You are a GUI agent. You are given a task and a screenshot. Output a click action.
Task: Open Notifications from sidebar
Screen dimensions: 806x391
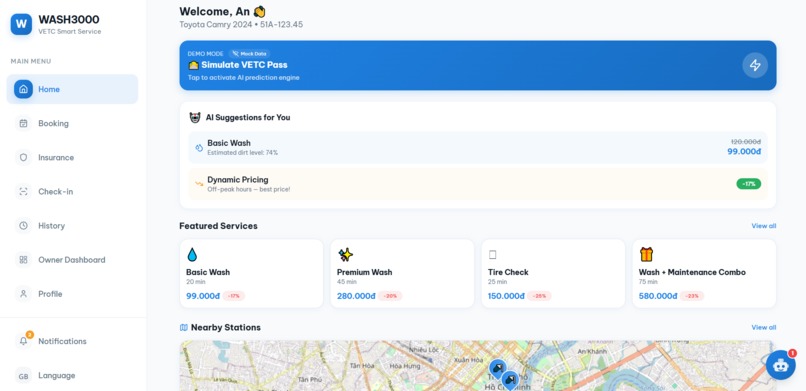click(x=72, y=341)
